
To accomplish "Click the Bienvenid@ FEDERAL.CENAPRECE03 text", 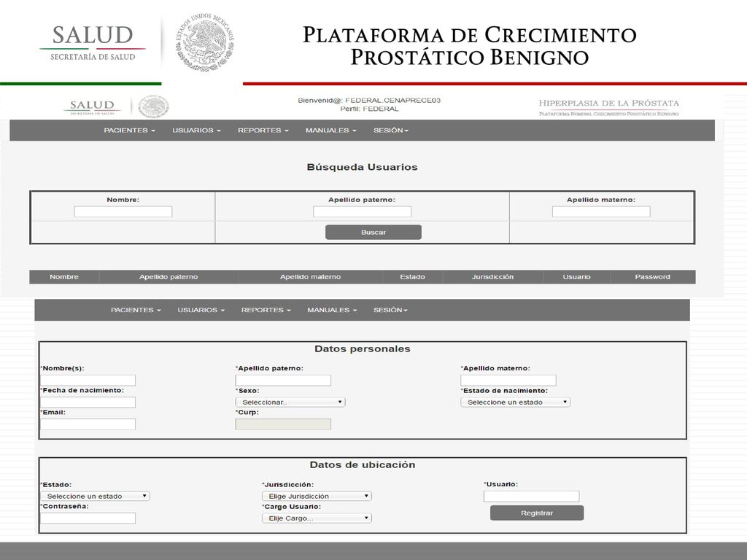I will click(369, 101).
